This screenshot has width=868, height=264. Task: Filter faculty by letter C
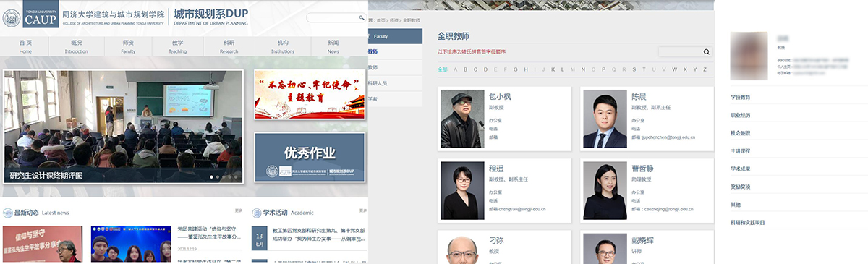(x=475, y=69)
